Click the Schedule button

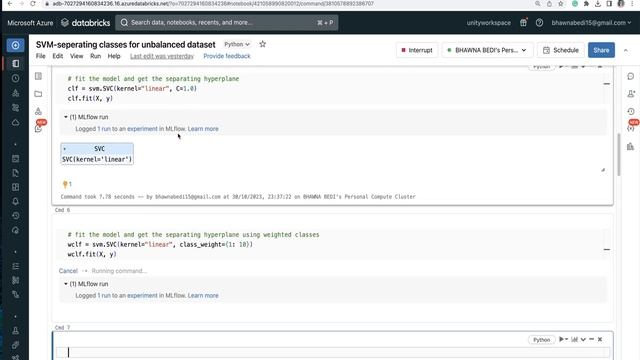[561, 50]
